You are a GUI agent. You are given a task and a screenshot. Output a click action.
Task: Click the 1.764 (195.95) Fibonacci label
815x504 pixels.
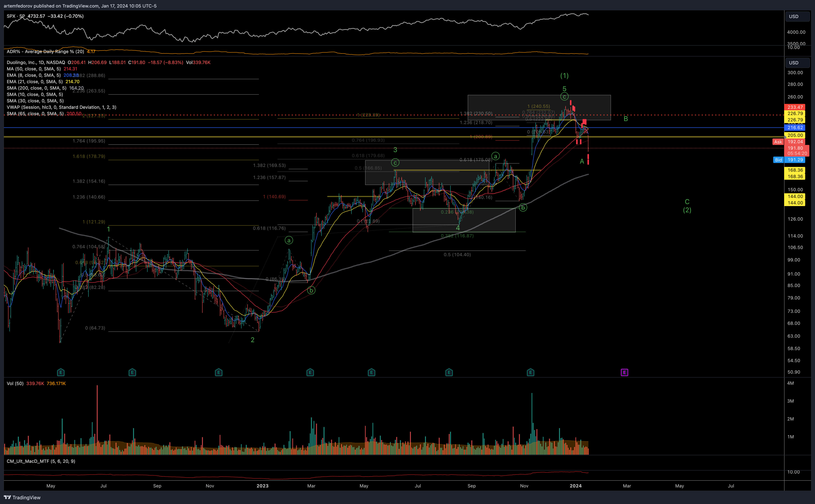tap(89, 141)
